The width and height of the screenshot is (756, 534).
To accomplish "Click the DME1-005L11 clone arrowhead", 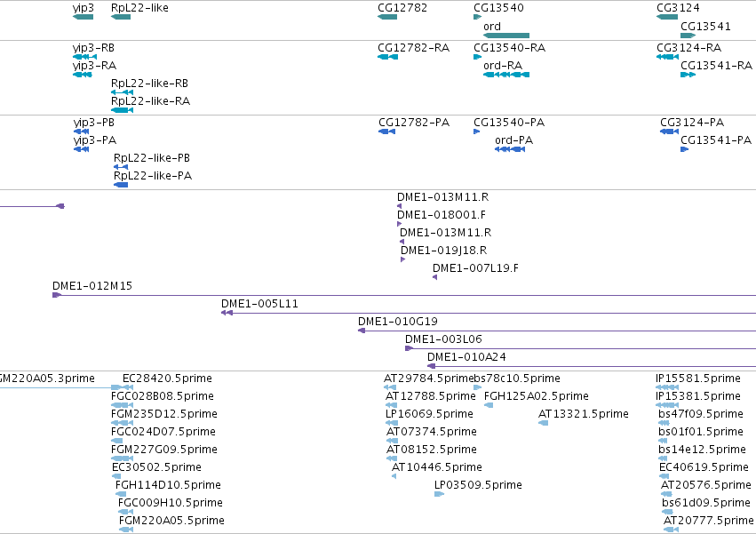I will click(227, 313).
